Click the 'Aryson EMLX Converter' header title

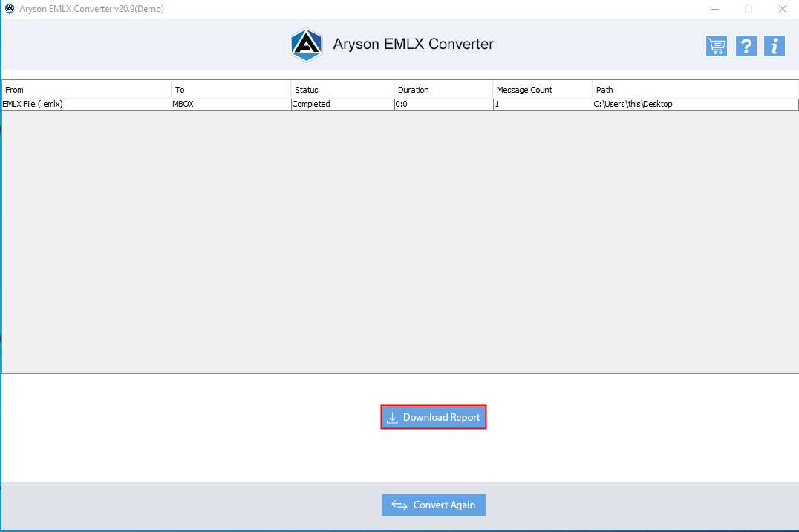pos(414,45)
